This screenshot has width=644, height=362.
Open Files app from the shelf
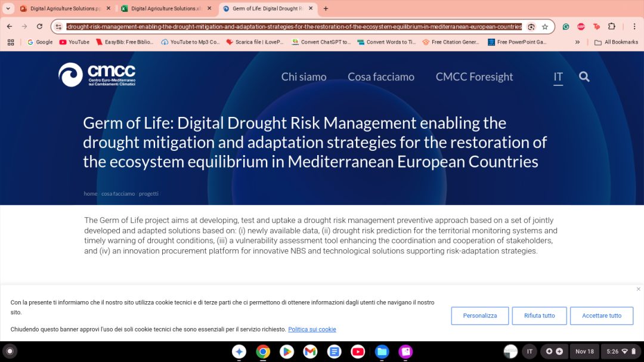(x=382, y=351)
